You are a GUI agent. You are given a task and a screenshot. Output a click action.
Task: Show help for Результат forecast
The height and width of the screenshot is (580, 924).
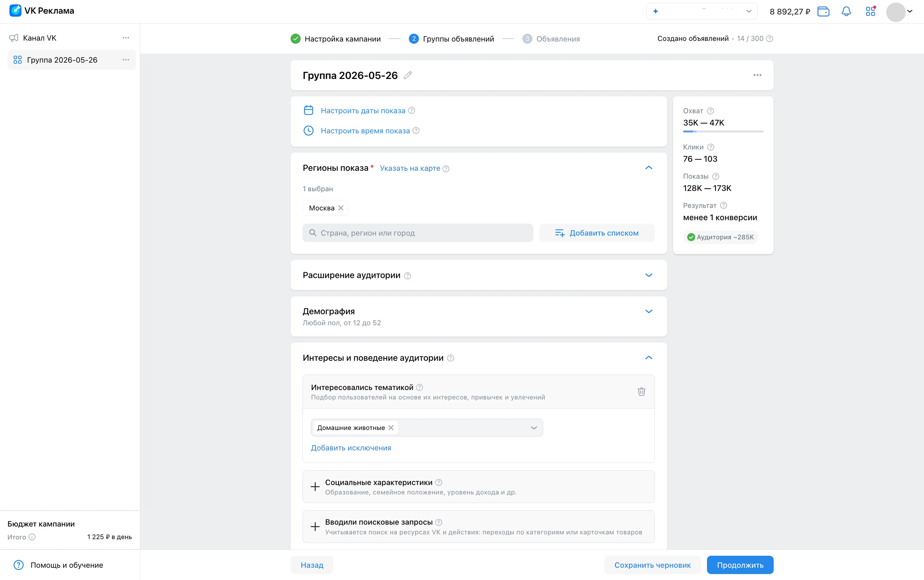723,206
